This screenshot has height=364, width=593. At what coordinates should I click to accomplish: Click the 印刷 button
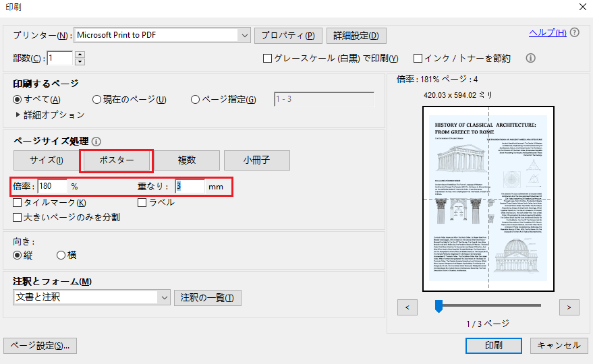tap(494, 346)
